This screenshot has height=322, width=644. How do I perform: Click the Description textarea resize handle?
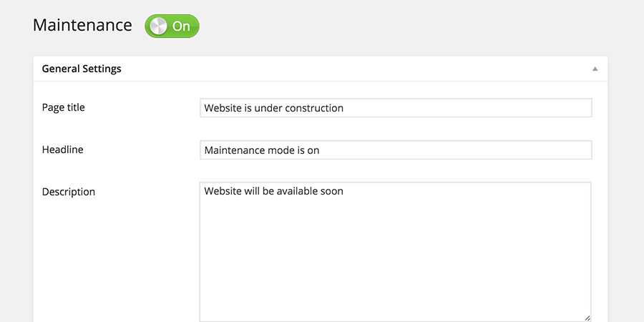coord(587,317)
